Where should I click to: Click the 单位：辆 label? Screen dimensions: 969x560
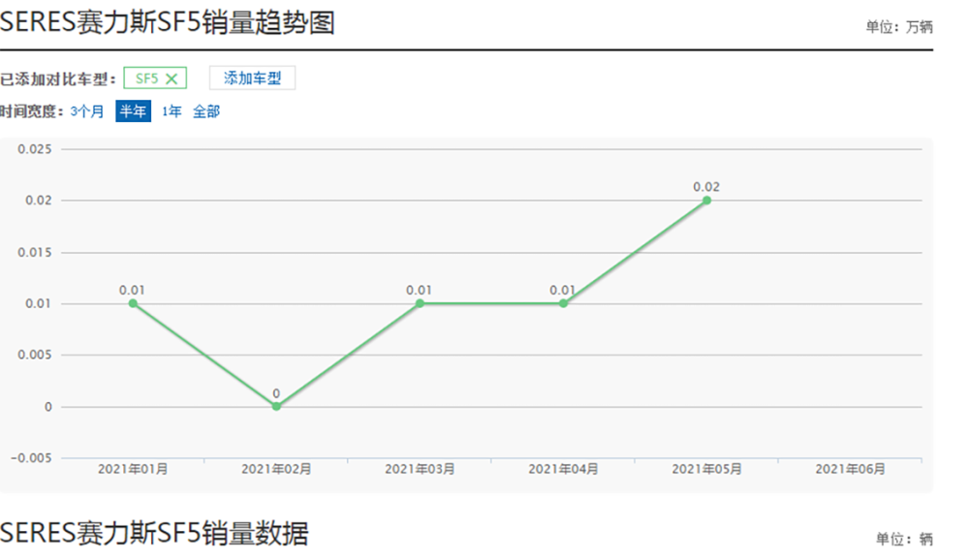click(904, 539)
